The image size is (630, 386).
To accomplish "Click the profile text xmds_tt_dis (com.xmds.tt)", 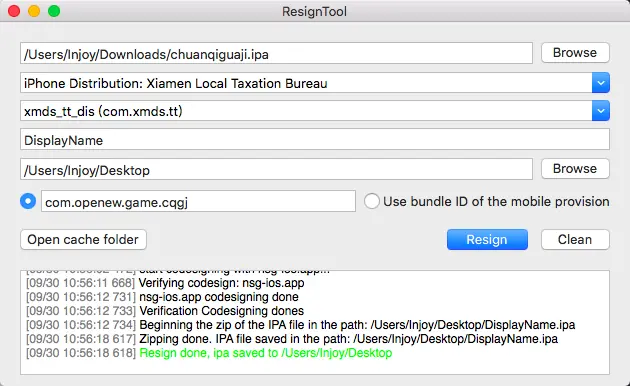I will click(103, 111).
